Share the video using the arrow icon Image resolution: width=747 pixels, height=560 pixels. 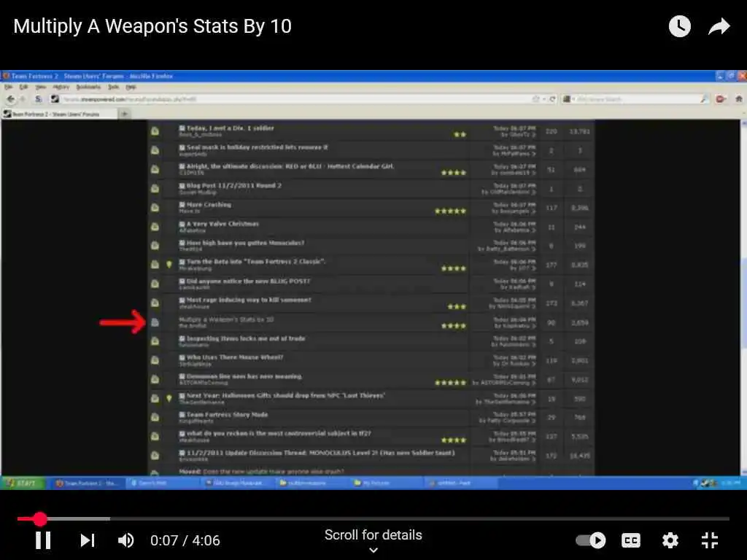click(719, 26)
